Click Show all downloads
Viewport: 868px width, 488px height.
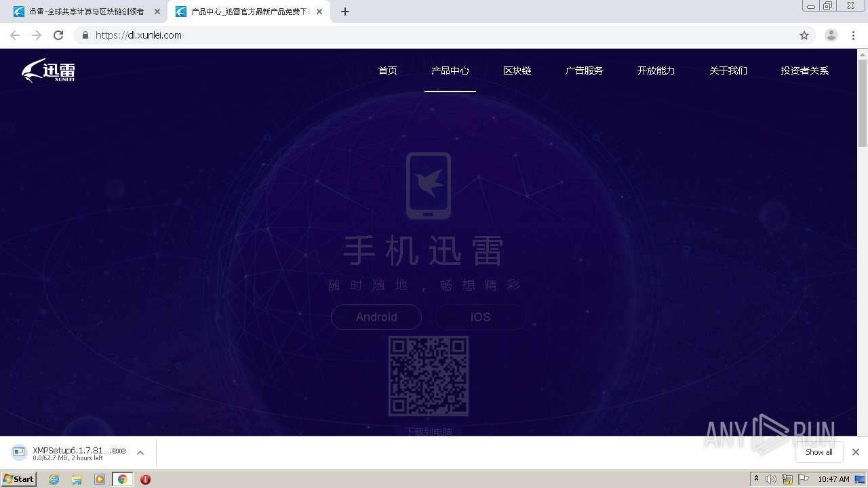(x=819, y=452)
